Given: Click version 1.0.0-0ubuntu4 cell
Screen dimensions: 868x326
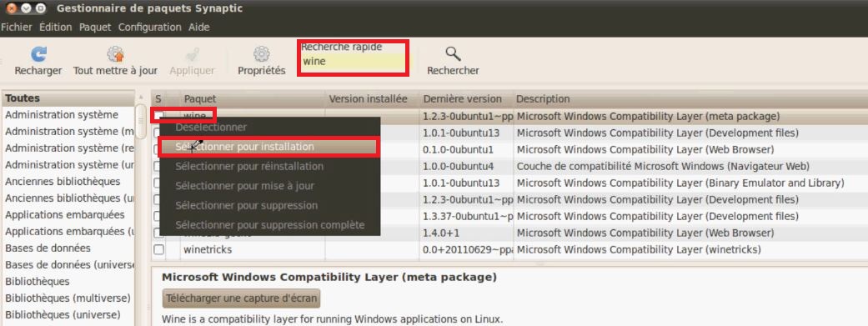Looking at the screenshot, I should click(458, 166).
